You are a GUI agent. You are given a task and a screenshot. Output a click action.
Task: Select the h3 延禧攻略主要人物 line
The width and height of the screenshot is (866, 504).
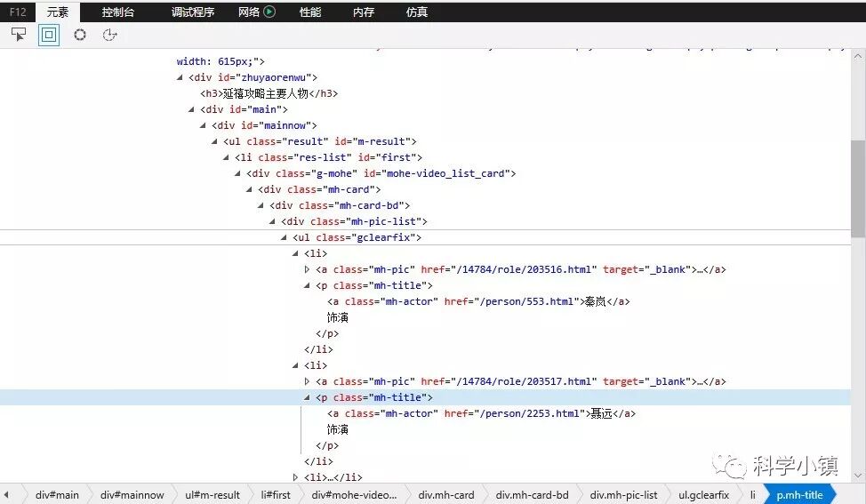pos(269,93)
